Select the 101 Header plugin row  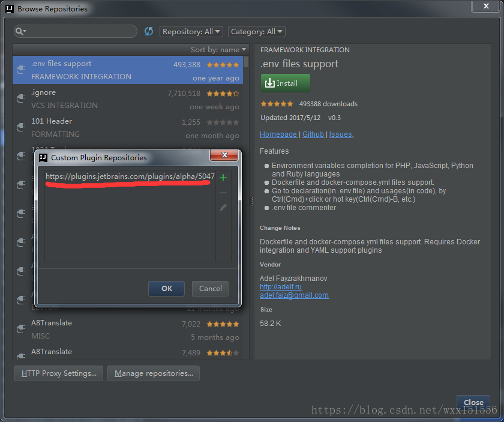(128, 128)
